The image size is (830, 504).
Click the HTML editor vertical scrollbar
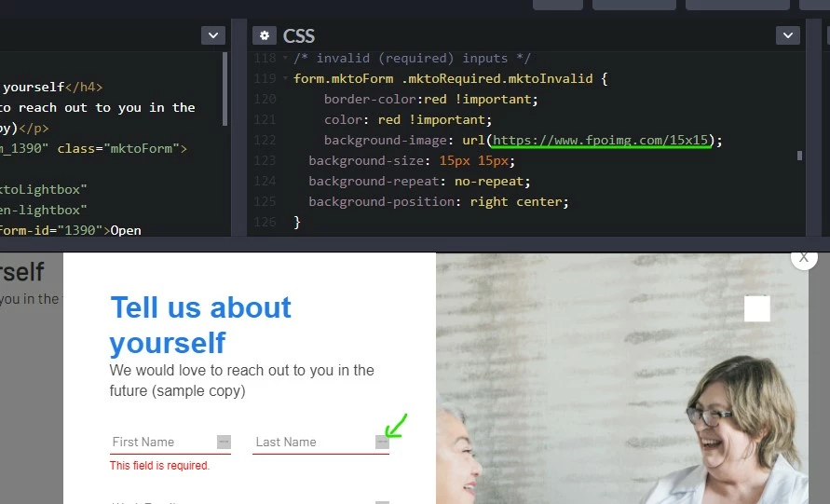(x=225, y=89)
